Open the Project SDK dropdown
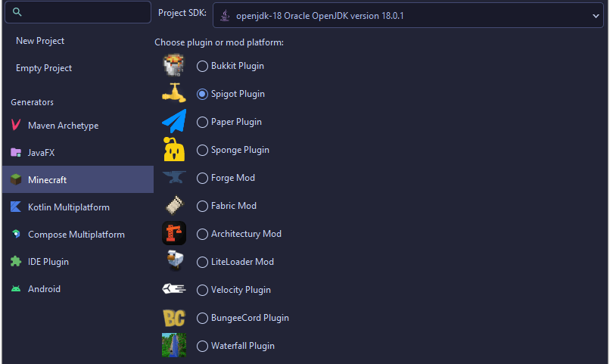The image size is (610, 364). 408,16
